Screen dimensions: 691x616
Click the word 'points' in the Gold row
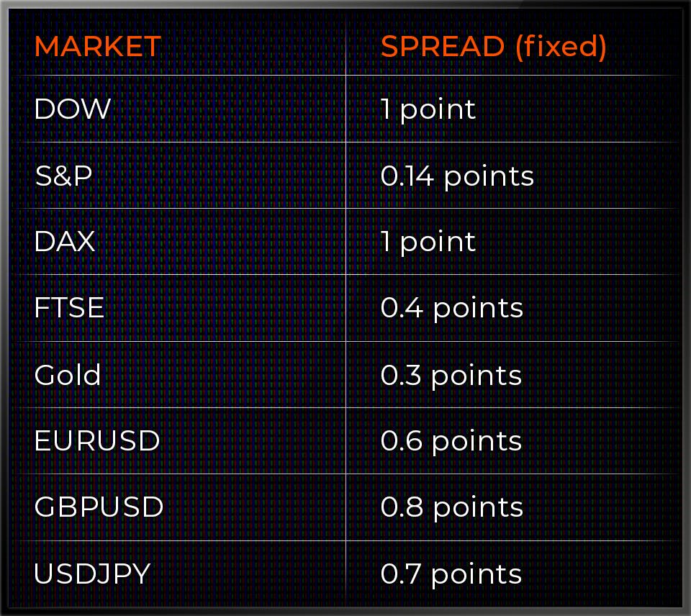[477, 377]
